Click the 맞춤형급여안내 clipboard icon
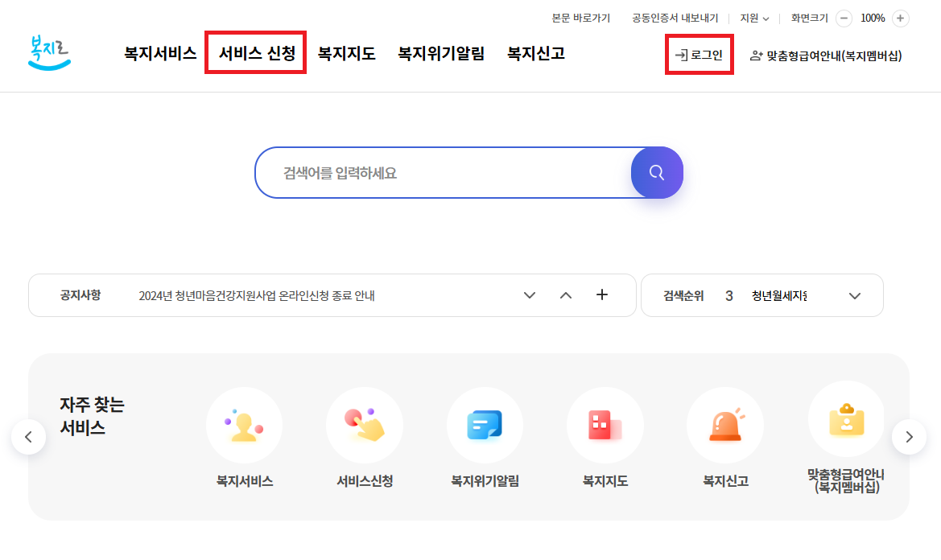941x560 pixels. (846, 425)
